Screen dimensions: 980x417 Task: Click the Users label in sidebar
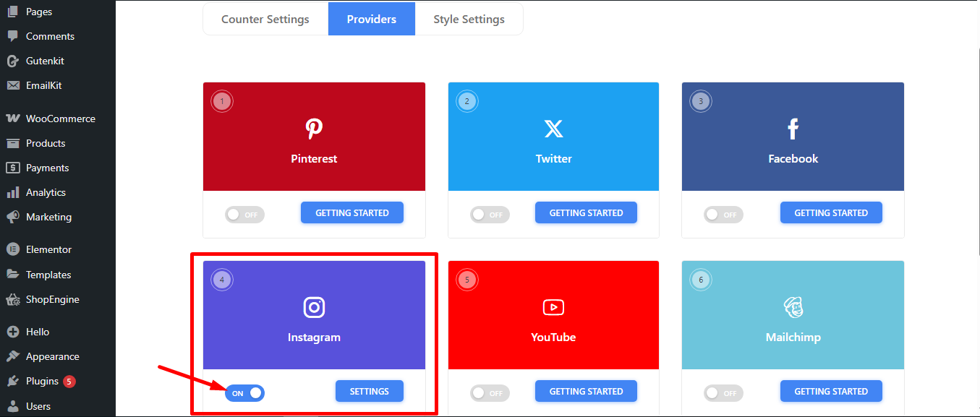click(38, 406)
